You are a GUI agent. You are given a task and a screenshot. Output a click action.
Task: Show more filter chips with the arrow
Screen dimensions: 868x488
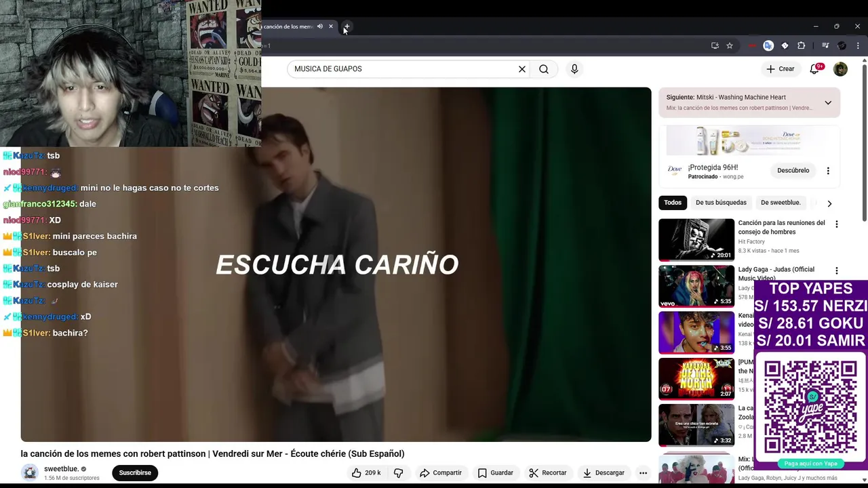point(829,203)
